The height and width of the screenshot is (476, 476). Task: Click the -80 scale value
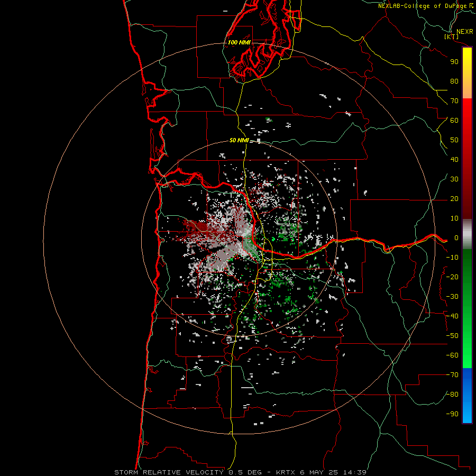point(452,395)
